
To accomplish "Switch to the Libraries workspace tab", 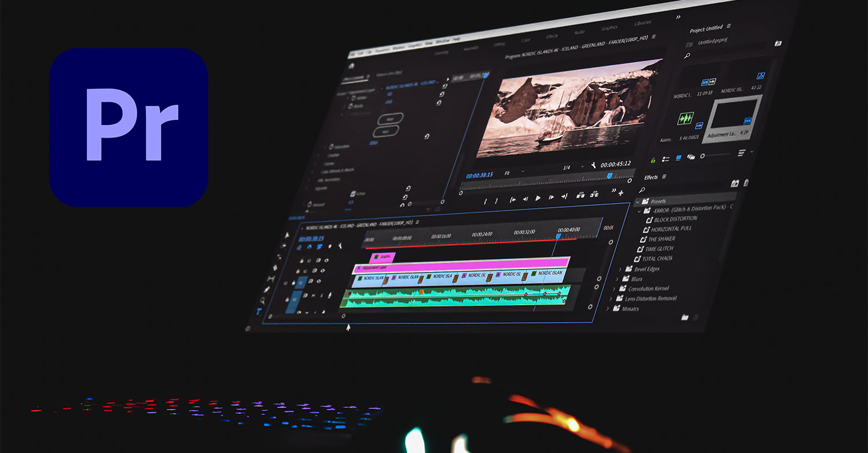I will tap(642, 23).
